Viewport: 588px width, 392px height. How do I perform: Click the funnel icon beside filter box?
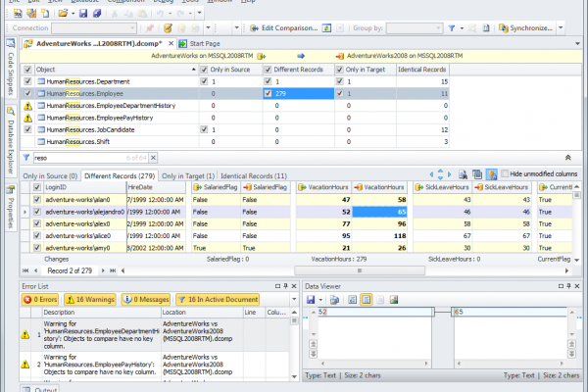[x=26, y=158]
